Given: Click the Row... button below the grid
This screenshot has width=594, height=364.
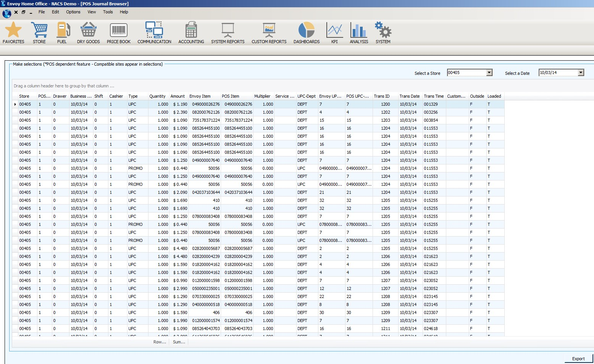Looking at the screenshot, I should coord(159,342).
